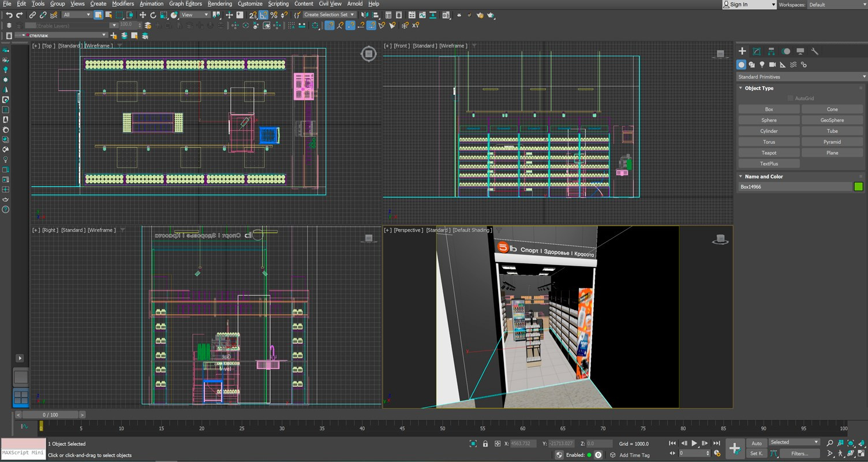Select the Move tool in the toolbar
Image resolution: width=868 pixels, height=462 pixels.
[x=143, y=15]
